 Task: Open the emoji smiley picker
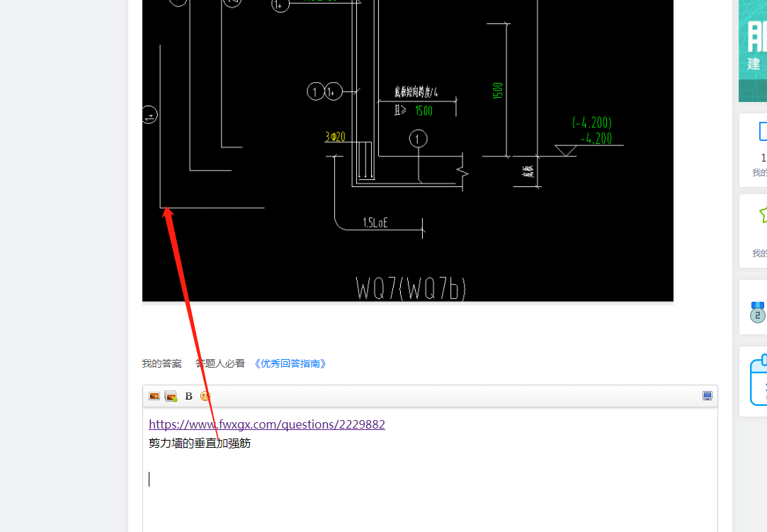tap(205, 396)
